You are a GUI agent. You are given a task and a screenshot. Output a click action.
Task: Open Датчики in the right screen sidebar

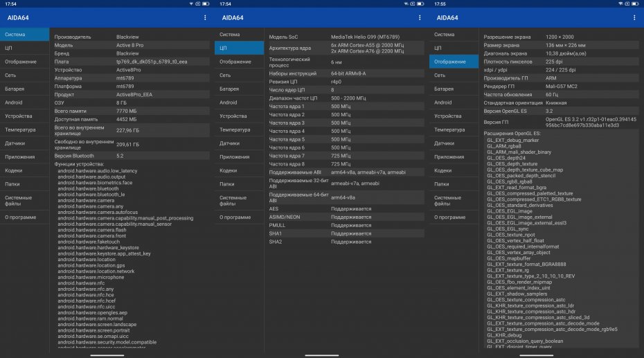click(x=444, y=143)
